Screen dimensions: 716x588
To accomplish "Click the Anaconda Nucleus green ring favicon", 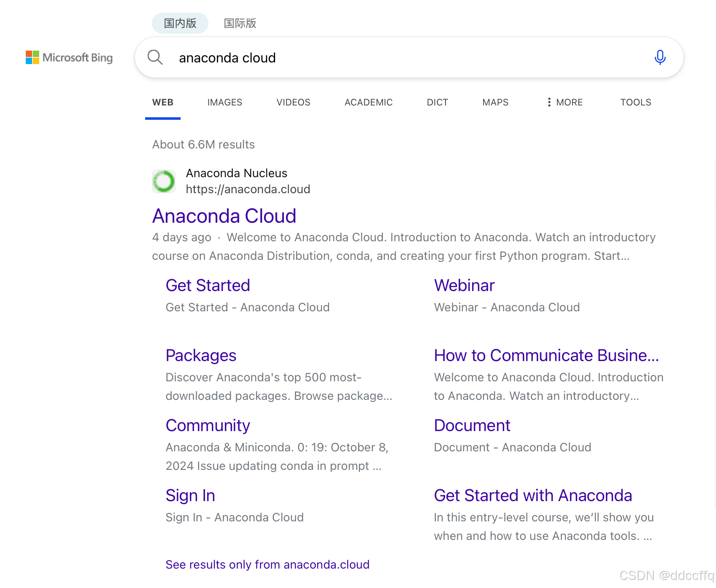I will point(164,181).
